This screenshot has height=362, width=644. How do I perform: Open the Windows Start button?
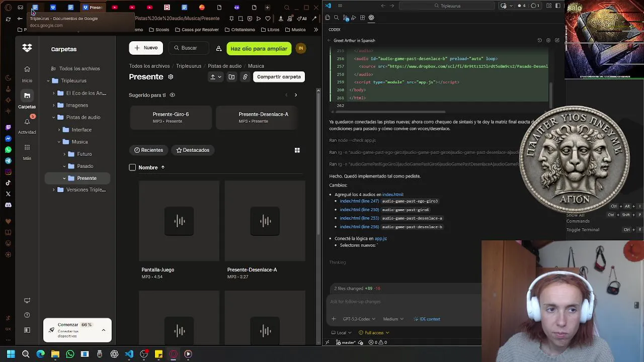coord(11,354)
